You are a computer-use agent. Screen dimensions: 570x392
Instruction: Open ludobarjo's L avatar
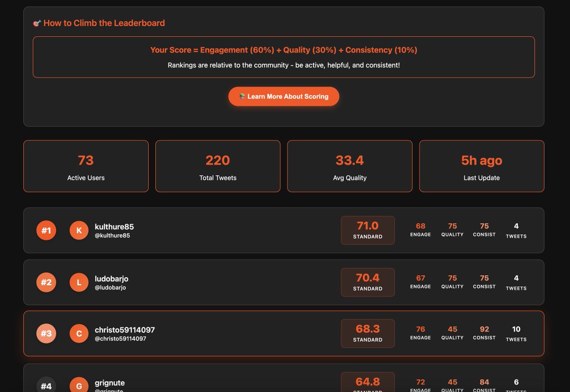[x=79, y=282]
